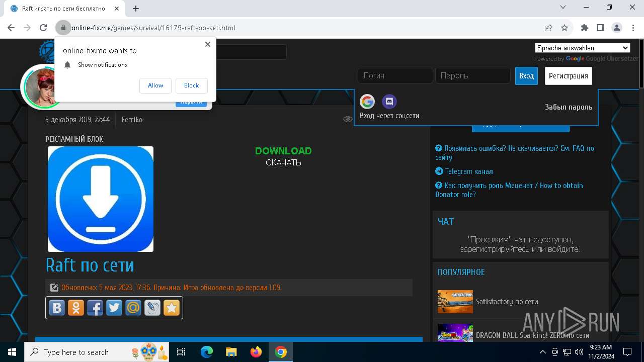This screenshot has width=644, height=362.
Task: Click the Raft по сети title
Action: coord(90,265)
